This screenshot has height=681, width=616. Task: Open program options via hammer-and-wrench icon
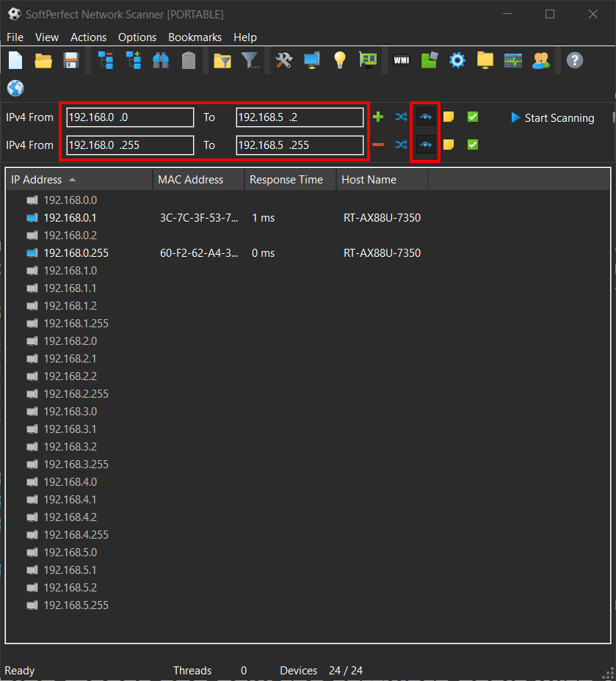[x=284, y=60]
